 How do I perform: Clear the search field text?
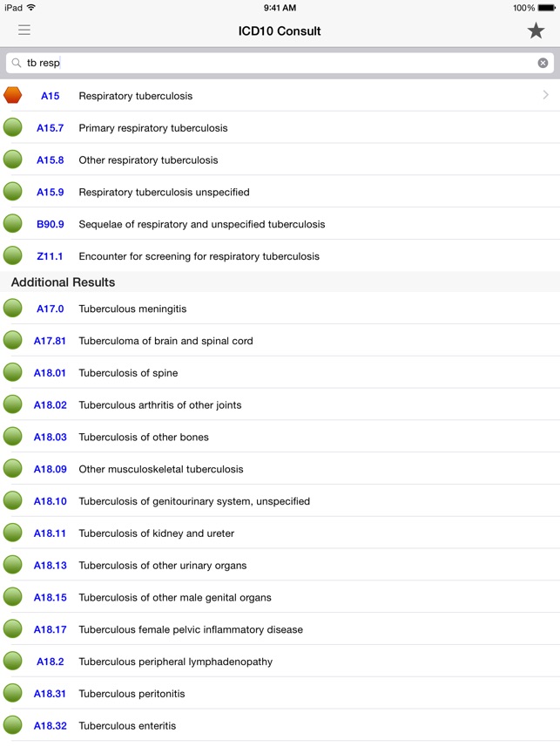(x=543, y=63)
